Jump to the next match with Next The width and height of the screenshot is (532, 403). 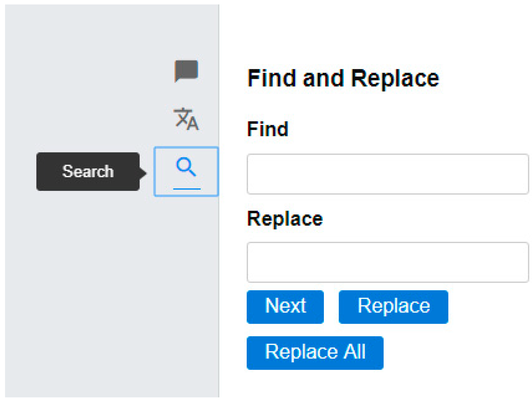[x=285, y=307]
